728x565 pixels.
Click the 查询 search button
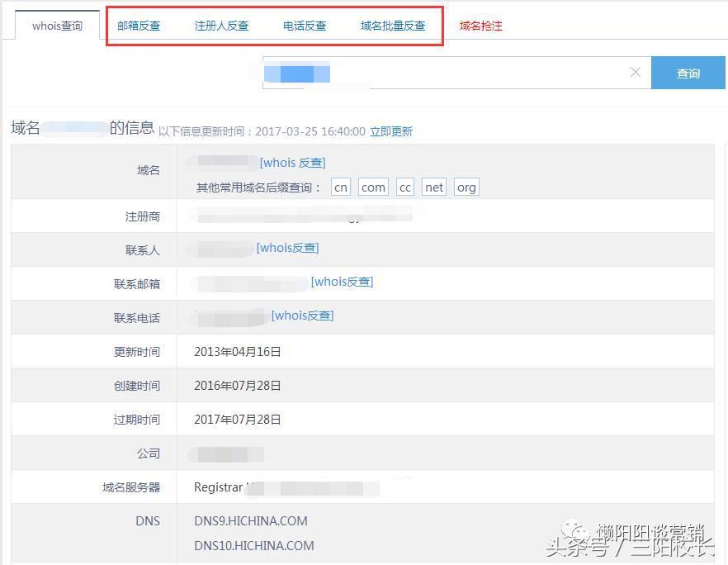688,74
